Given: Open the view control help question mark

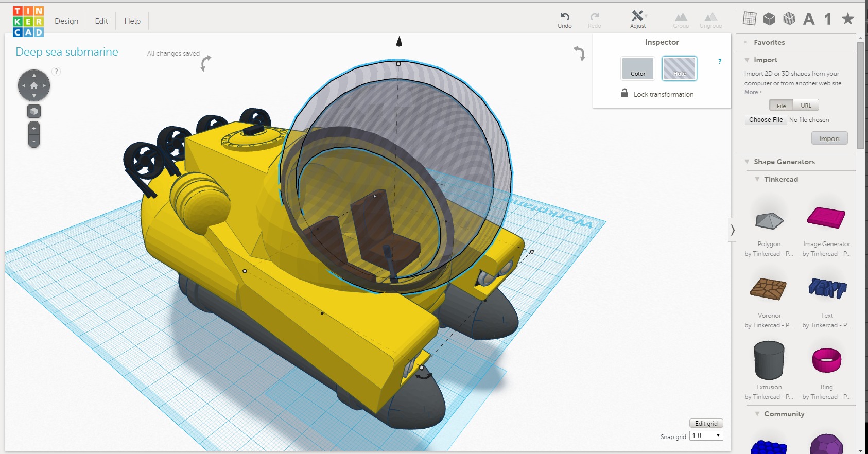Looking at the screenshot, I should 56,72.
